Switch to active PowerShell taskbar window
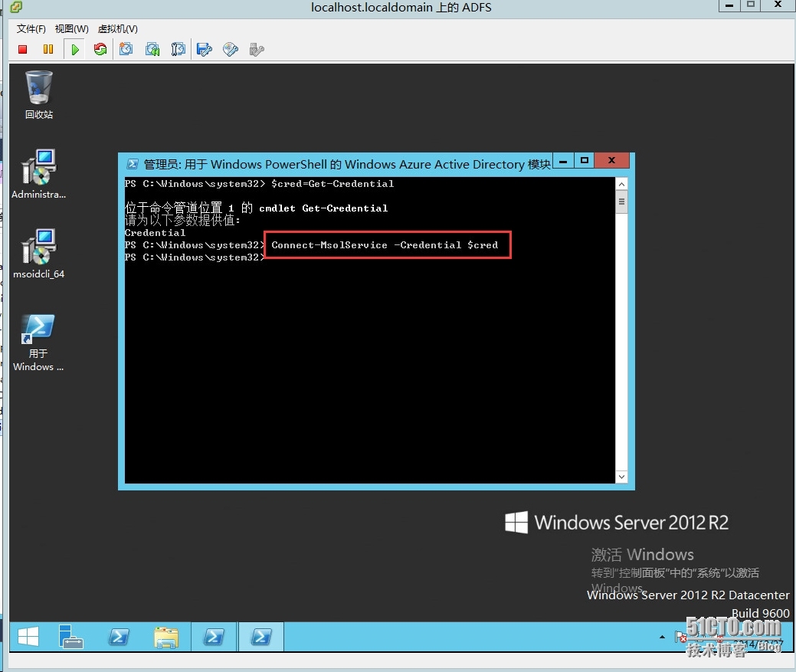The width and height of the screenshot is (796, 672). [261, 637]
